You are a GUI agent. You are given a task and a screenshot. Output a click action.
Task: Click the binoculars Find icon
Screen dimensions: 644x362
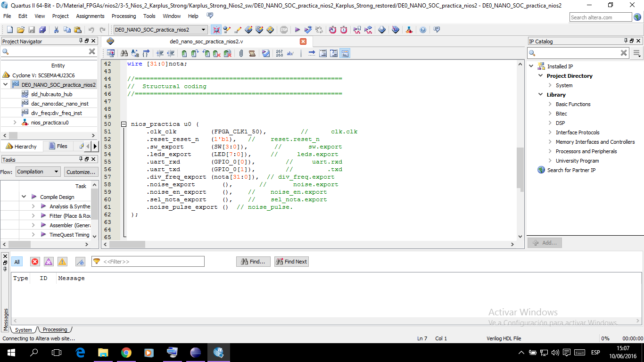124,53
